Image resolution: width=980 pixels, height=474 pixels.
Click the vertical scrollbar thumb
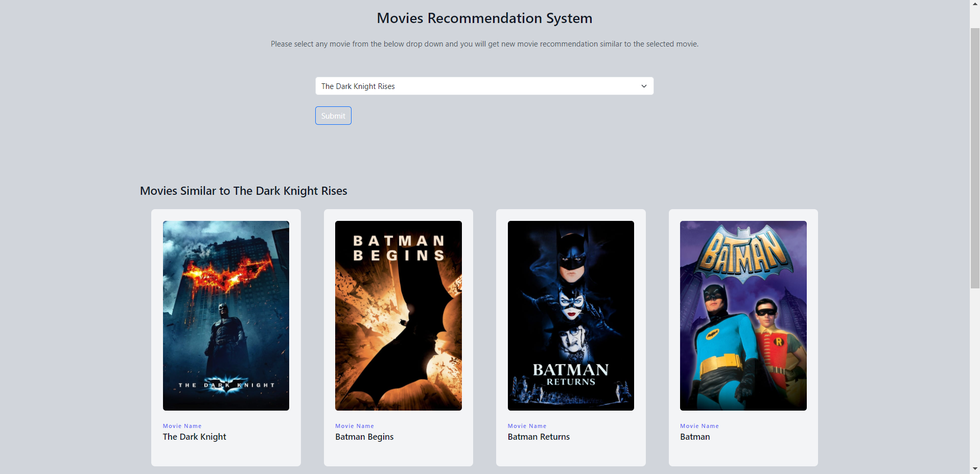click(x=975, y=153)
